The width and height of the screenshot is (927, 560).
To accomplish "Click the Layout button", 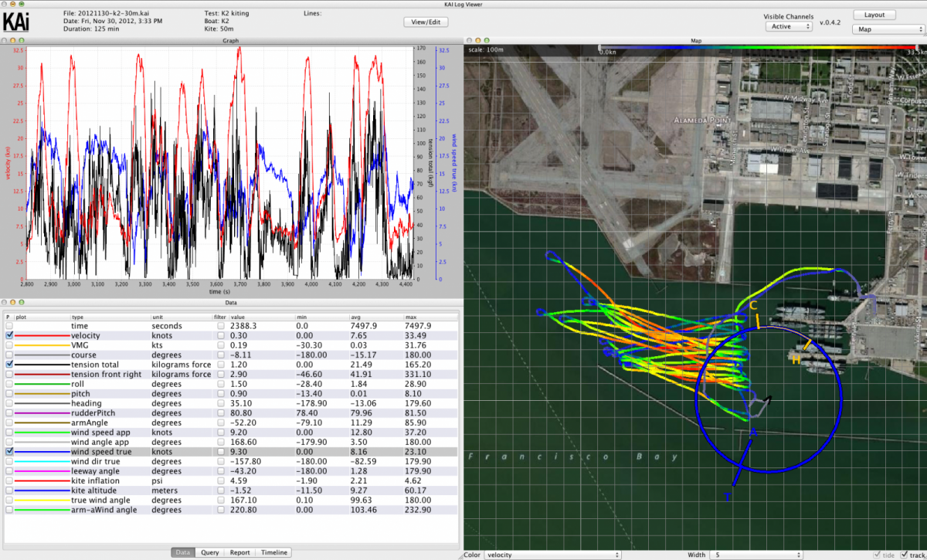I will point(874,15).
